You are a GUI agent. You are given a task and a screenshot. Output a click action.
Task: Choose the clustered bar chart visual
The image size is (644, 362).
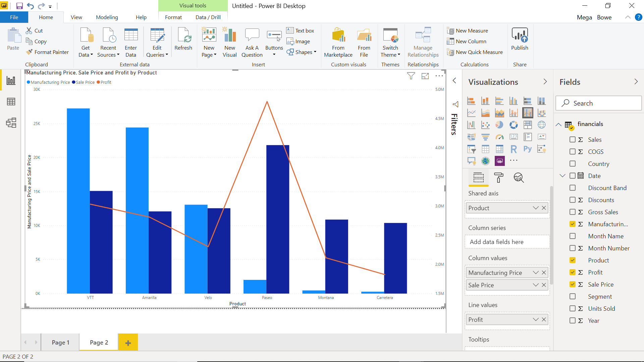point(499,101)
